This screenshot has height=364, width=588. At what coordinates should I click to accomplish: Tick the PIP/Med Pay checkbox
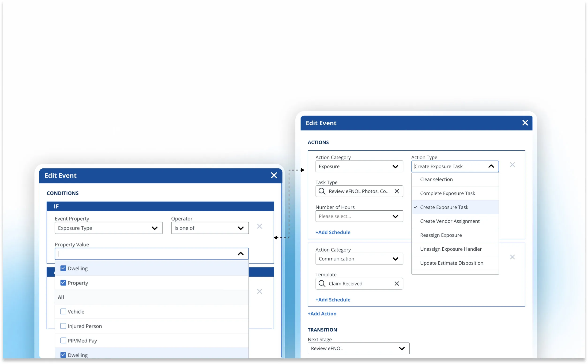click(63, 340)
